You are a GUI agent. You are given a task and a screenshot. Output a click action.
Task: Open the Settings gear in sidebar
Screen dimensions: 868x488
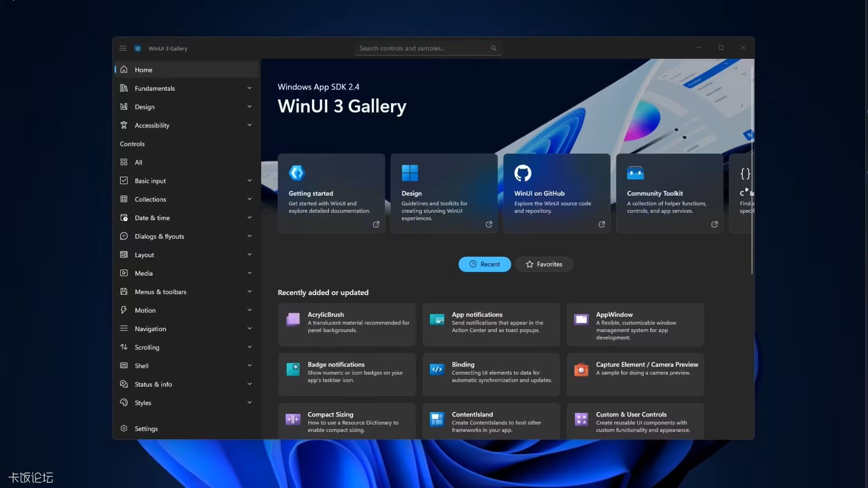tap(124, 428)
